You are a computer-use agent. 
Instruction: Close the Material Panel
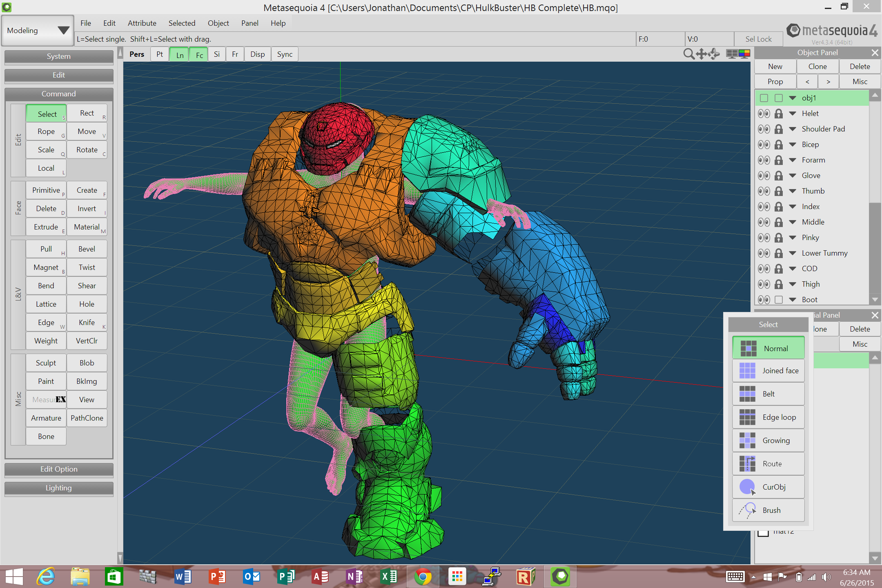(875, 315)
